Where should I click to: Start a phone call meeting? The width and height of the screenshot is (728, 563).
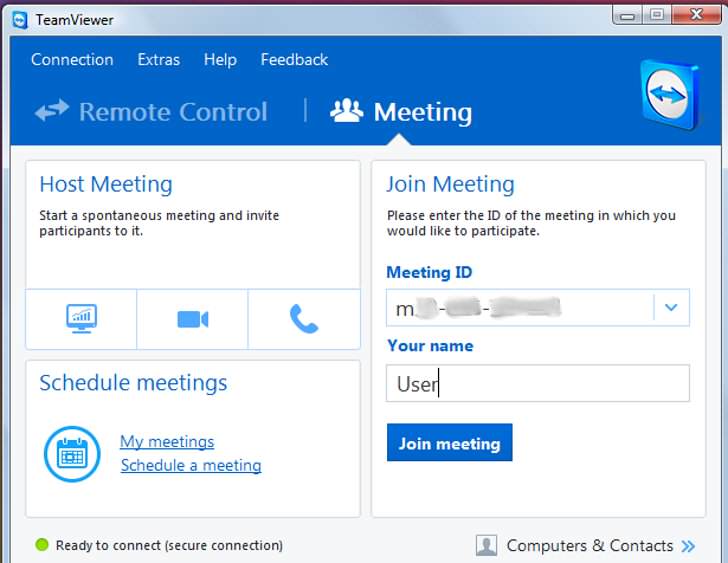[x=304, y=319]
